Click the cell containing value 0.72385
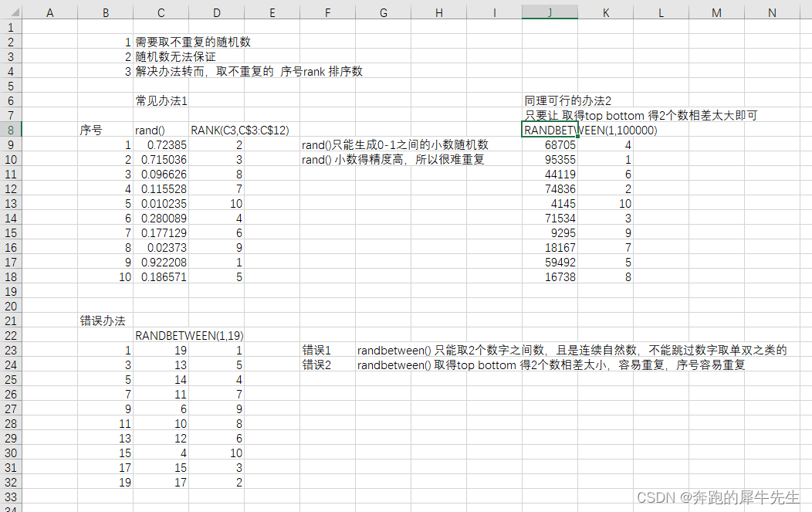Screen dimensions: 812x512 [161, 144]
